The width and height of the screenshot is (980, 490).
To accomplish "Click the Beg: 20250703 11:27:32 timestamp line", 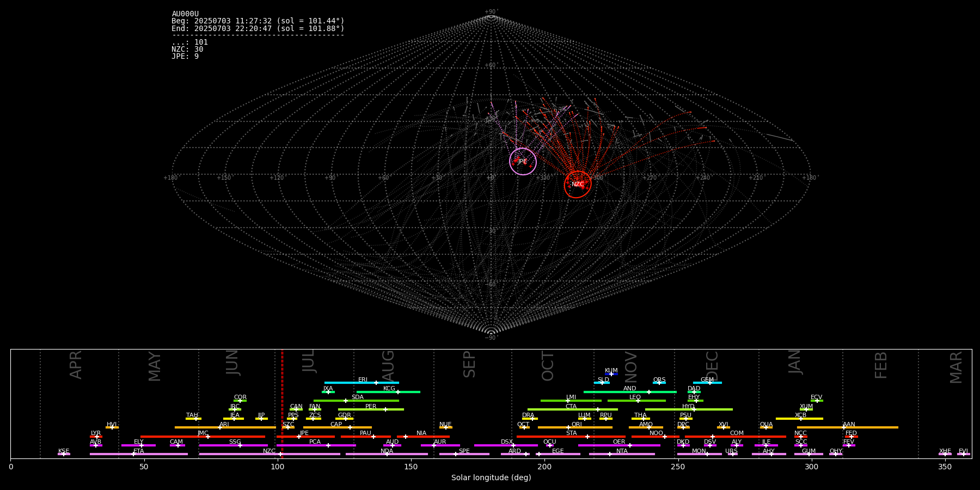I will tap(258, 21).
